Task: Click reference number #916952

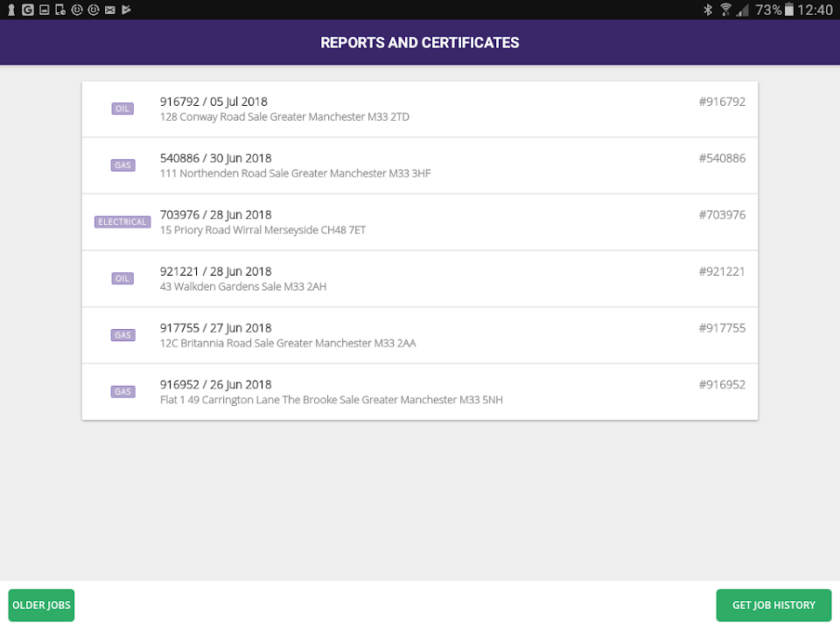Action: (721, 384)
